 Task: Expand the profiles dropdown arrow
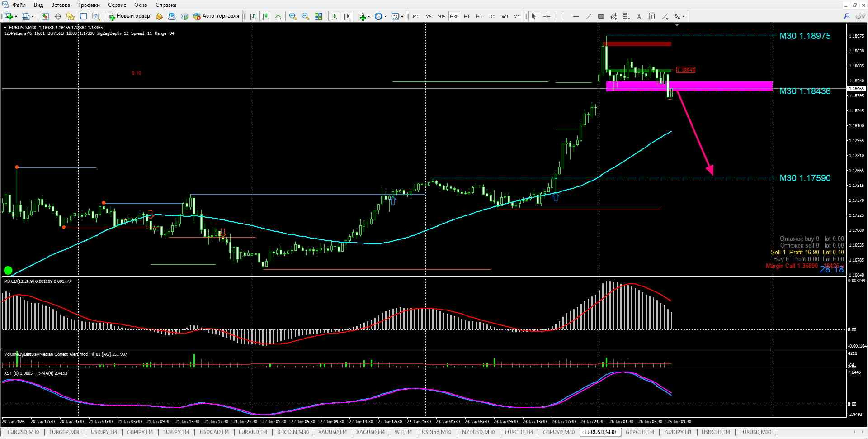click(x=33, y=17)
